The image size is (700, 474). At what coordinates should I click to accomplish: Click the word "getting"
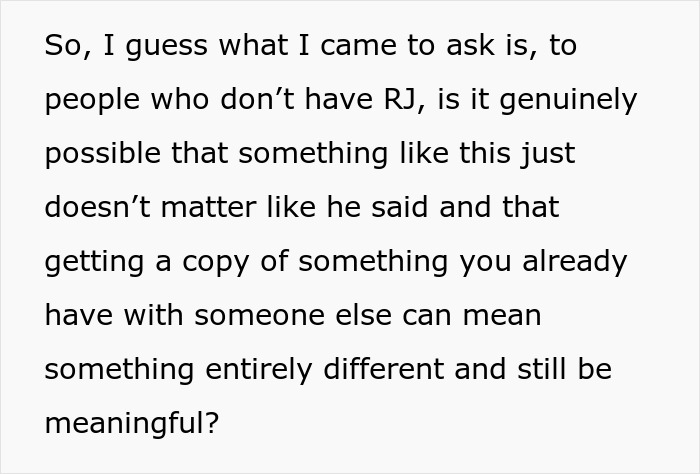click(94, 263)
